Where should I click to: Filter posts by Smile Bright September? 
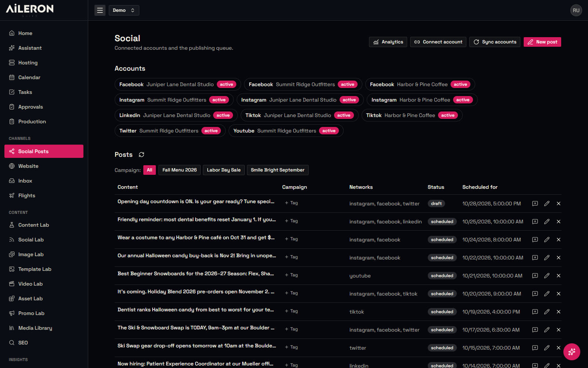point(277,170)
